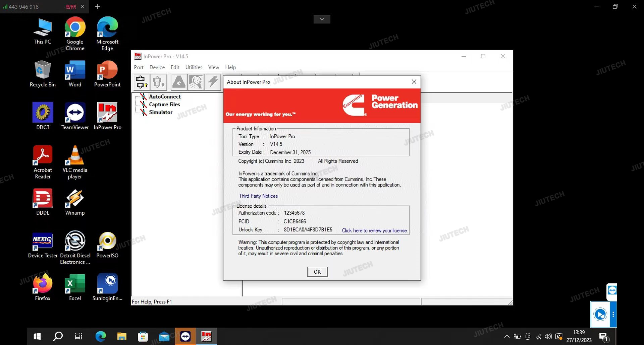Open the Recycle Bin desktop icon
The image size is (644, 345).
pyautogui.click(x=43, y=74)
